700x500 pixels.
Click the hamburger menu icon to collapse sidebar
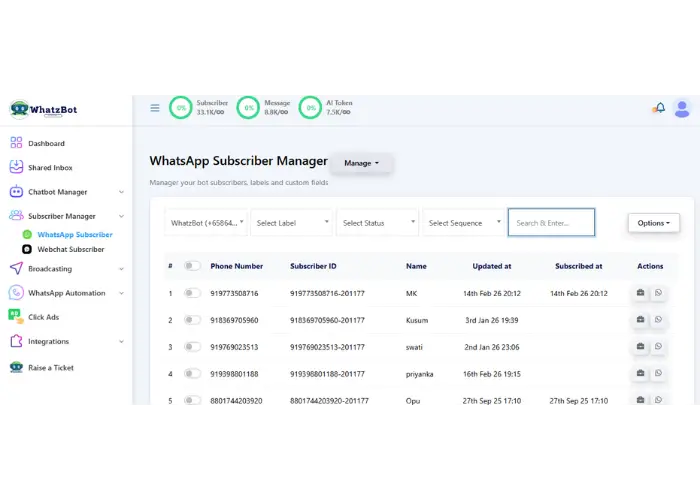pos(155,108)
